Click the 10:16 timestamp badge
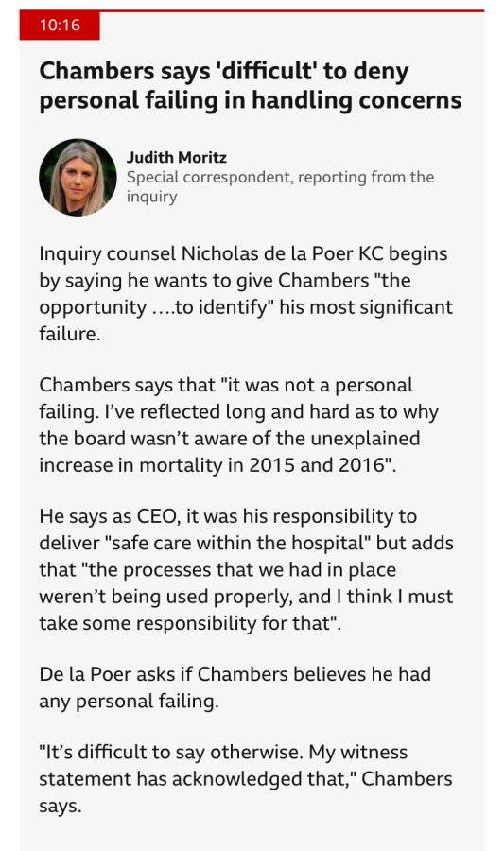 (60, 26)
